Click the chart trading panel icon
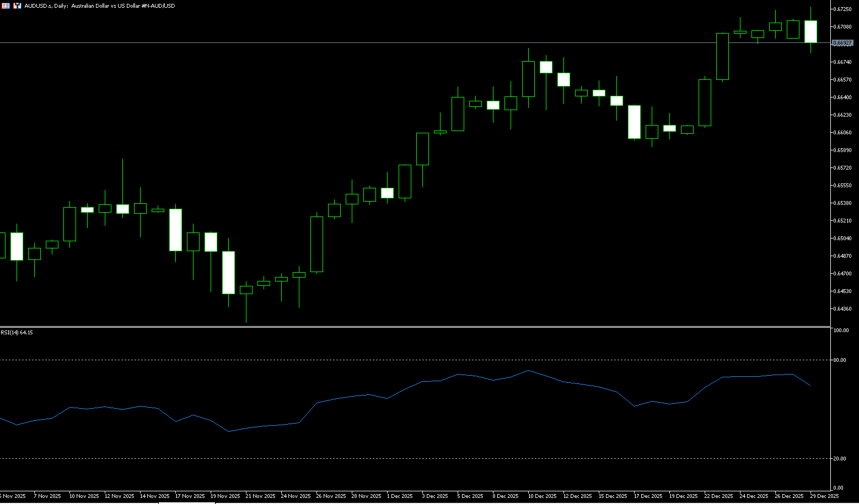 [17, 6]
